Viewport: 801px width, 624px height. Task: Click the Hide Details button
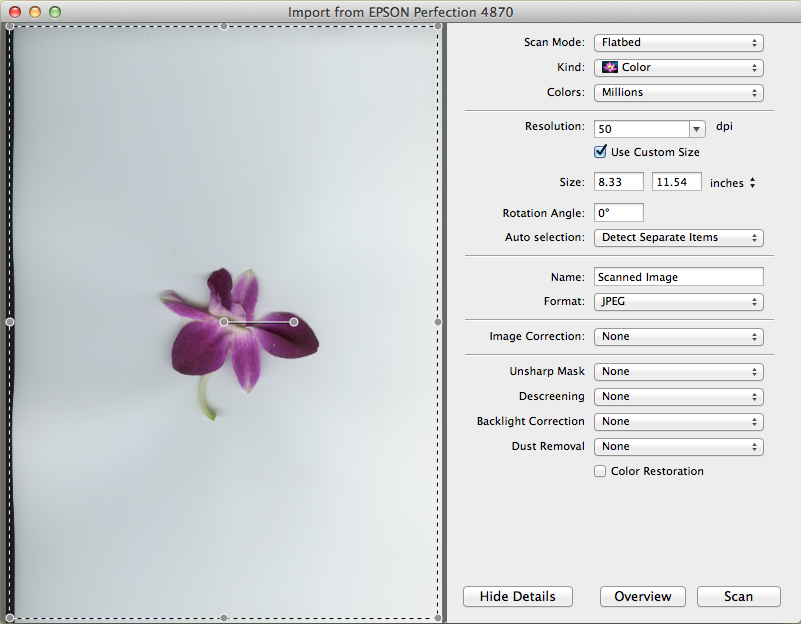[517, 596]
